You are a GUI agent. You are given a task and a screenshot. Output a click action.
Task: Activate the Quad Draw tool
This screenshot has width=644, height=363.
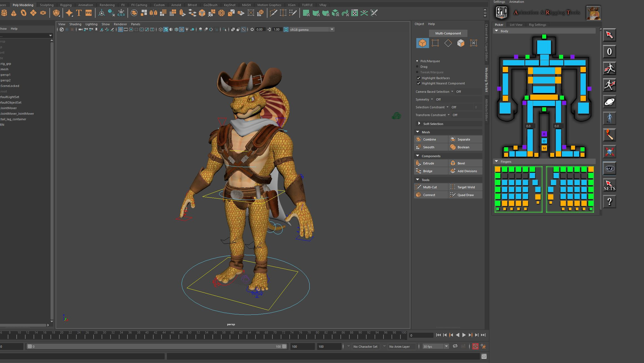(465, 195)
